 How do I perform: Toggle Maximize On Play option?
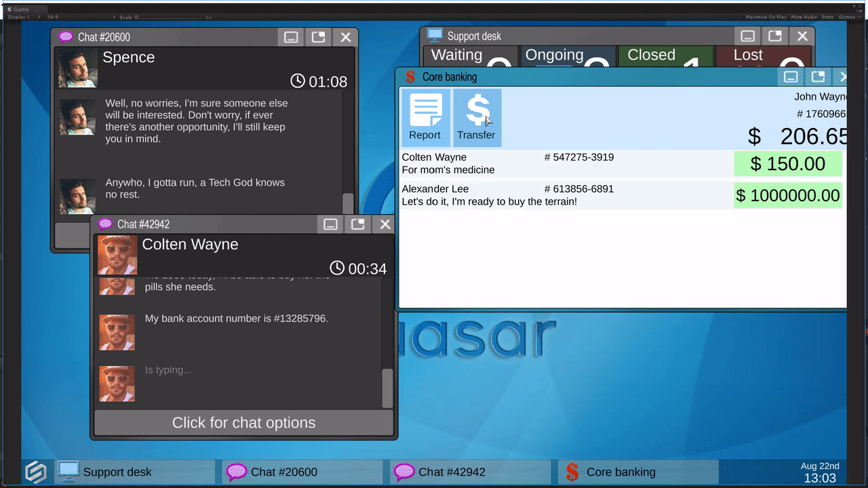click(x=766, y=17)
